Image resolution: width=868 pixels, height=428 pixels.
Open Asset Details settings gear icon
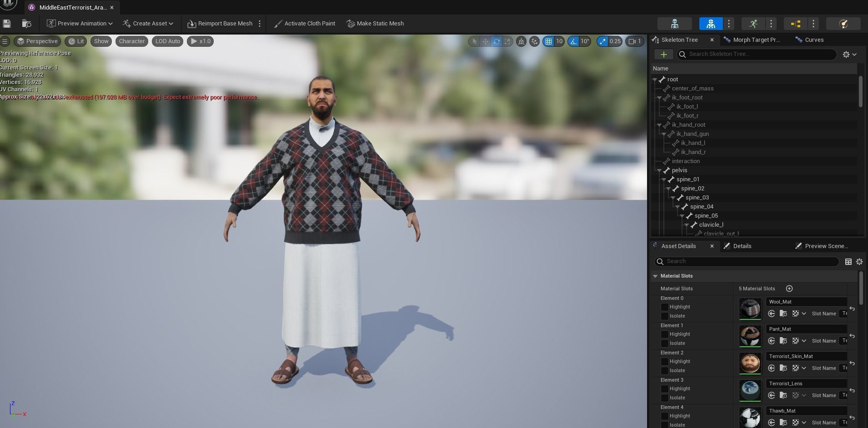[859, 261]
